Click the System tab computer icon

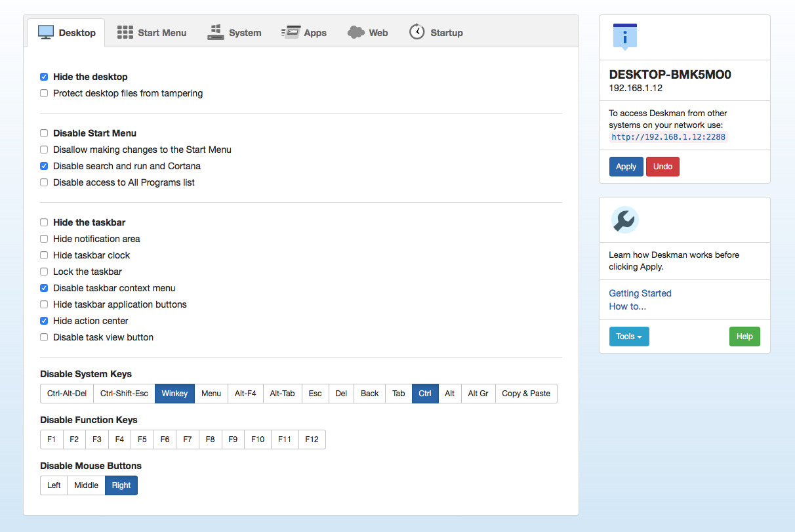pos(216,32)
